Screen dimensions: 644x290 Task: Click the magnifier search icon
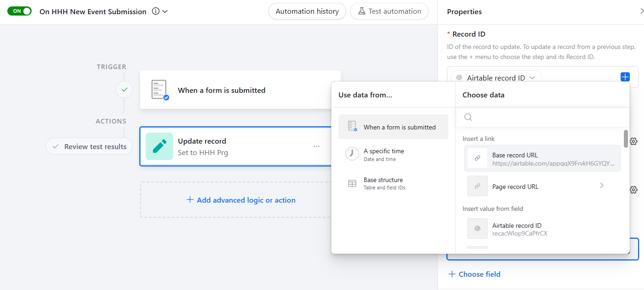[468, 117]
